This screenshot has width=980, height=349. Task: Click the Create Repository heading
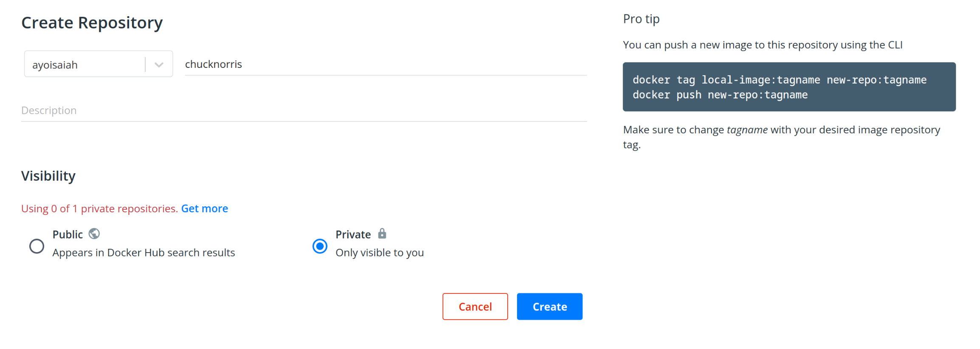pyautogui.click(x=92, y=23)
